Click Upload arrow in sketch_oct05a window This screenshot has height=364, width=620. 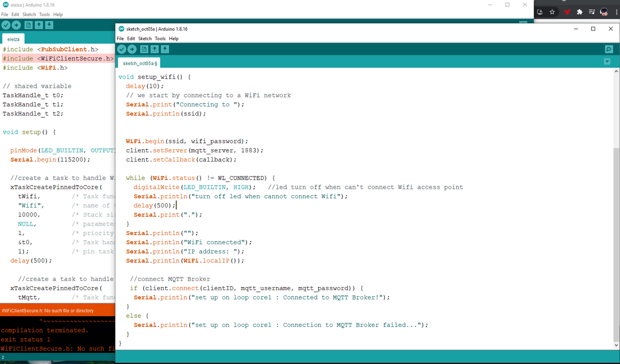(x=132, y=49)
